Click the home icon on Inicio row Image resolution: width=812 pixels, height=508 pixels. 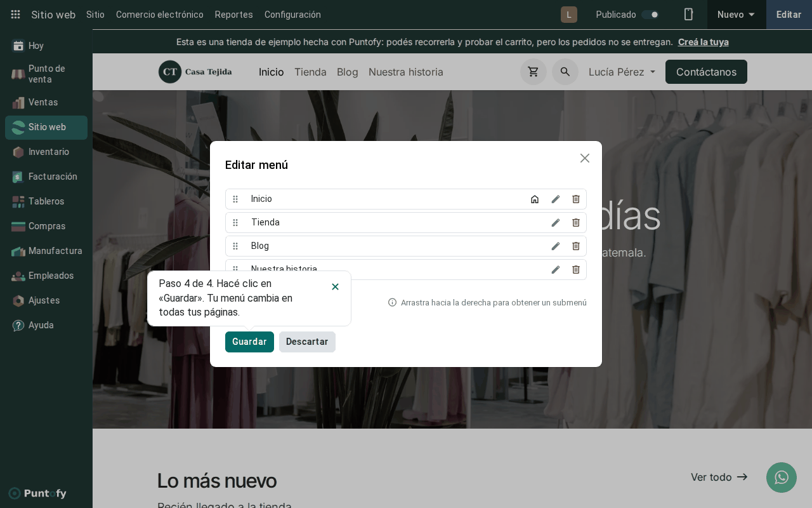point(535,199)
